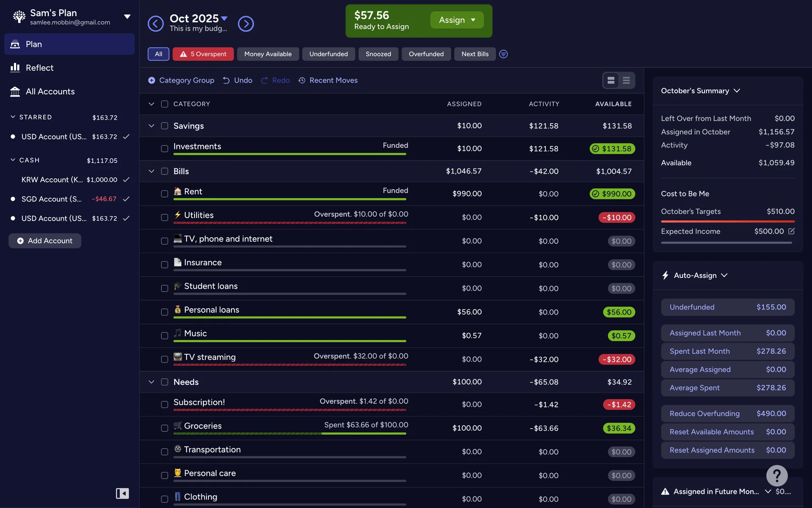Image resolution: width=812 pixels, height=508 pixels.
Task: Check the Rent category checkbox
Action: pos(165,194)
